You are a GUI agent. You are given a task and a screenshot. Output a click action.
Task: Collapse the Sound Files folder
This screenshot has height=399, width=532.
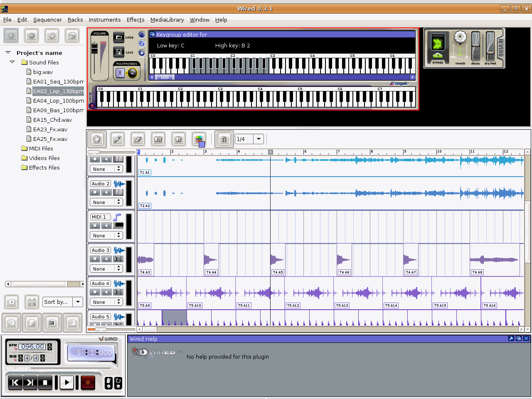12,62
